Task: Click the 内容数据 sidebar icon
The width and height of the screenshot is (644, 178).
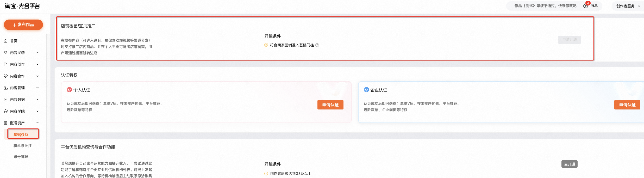Action: [6, 99]
